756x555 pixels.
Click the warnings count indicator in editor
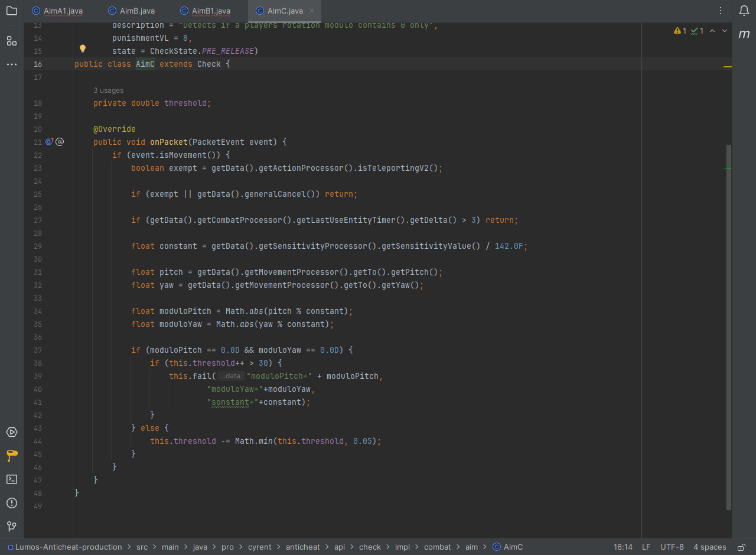point(680,31)
